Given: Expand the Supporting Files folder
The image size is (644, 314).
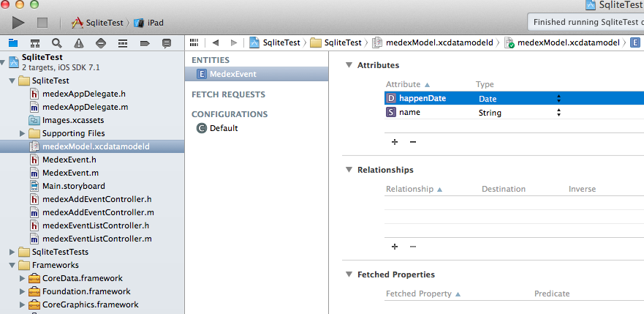Looking at the screenshot, I should pos(23,133).
